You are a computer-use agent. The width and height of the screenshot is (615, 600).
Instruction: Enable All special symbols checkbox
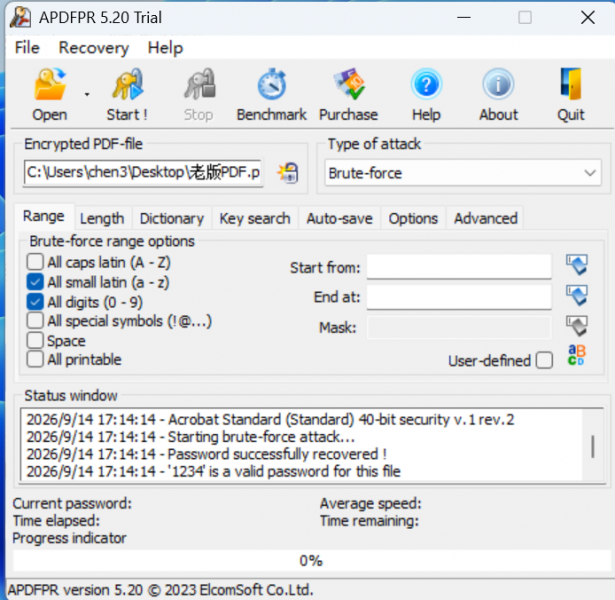[x=35, y=320]
